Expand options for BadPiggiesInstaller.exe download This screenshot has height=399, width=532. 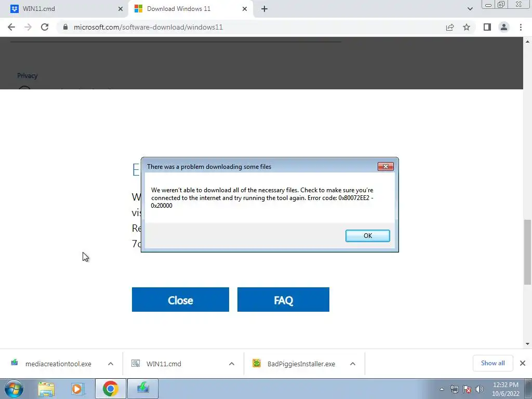tap(353, 364)
